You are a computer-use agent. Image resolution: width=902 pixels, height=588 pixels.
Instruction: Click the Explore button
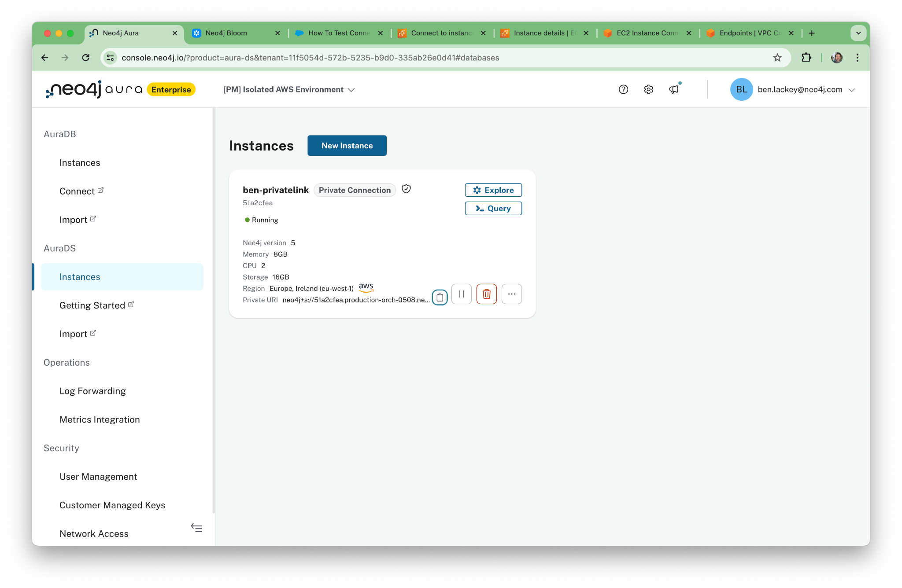point(493,190)
